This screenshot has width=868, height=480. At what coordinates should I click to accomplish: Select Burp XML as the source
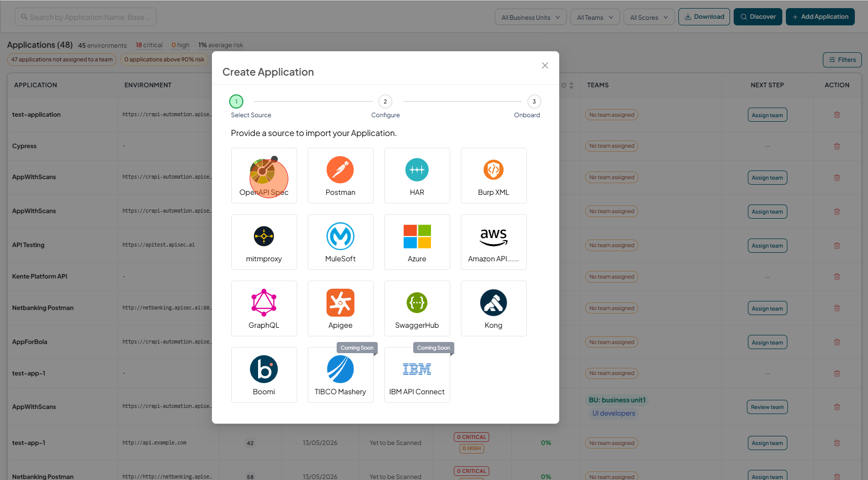coord(493,176)
